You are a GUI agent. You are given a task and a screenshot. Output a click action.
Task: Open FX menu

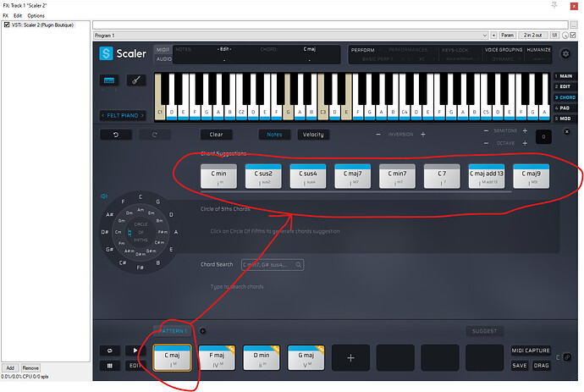tap(5, 15)
